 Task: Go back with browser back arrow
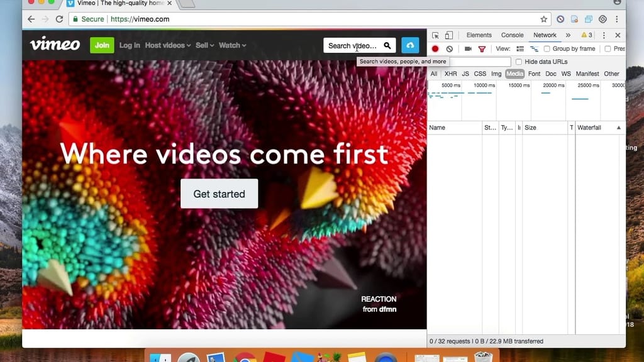(x=31, y=19)
